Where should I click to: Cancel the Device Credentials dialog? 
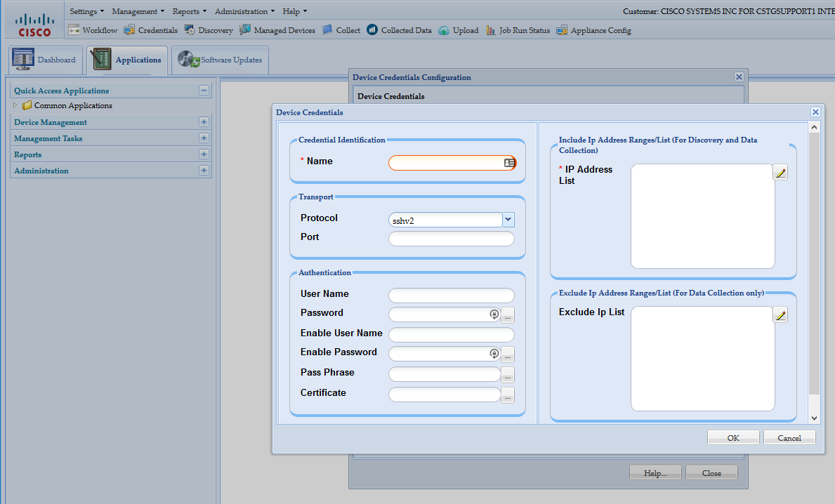coord(789,438)
